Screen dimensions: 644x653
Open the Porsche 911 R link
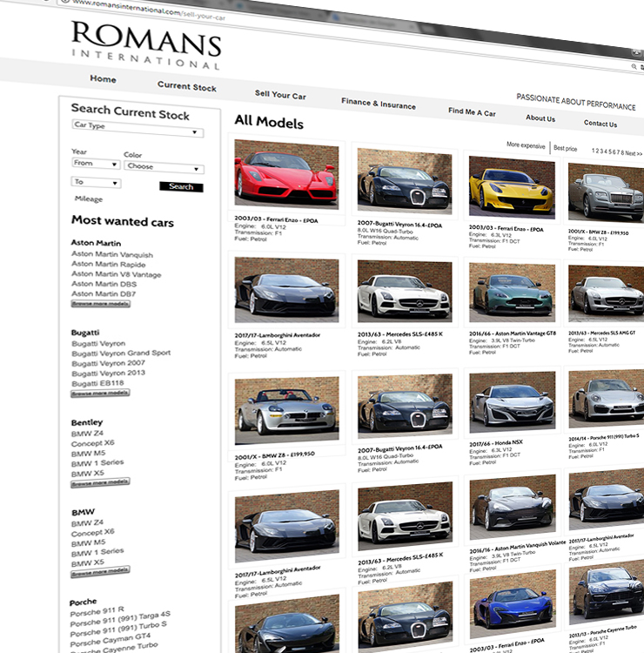click(97, 612)
